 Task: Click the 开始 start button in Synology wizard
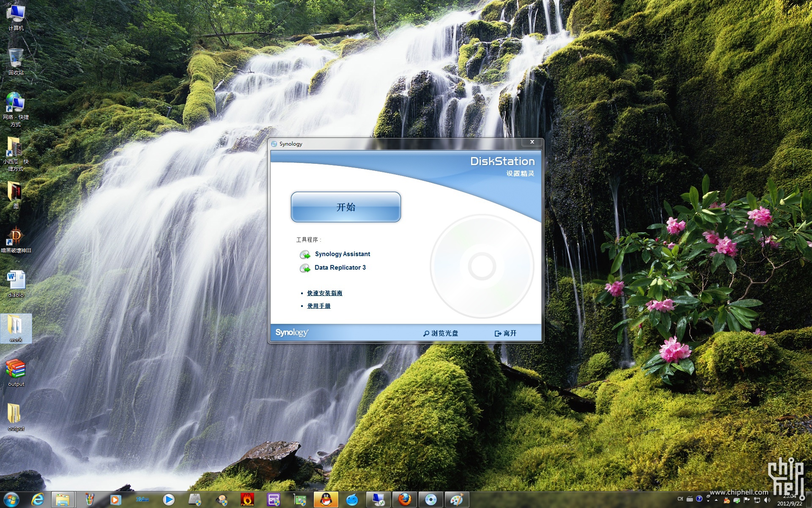click(x=346, y=207)
